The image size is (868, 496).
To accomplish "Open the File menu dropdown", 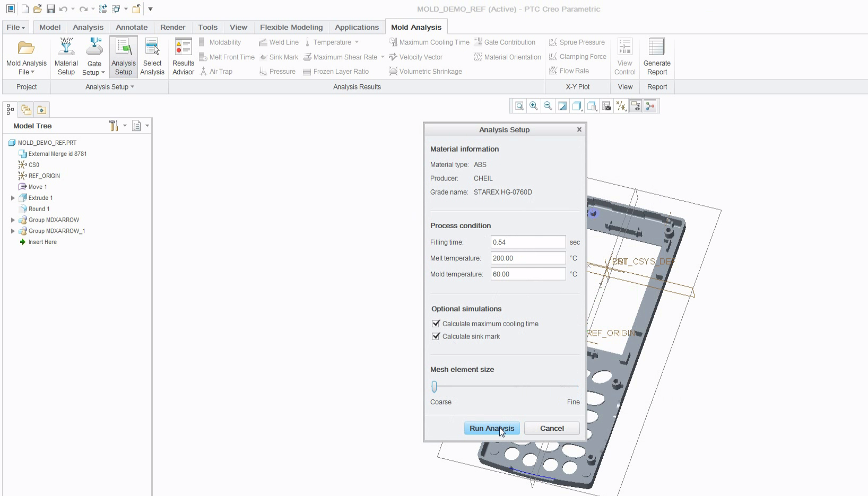I will pyautogui.click(x=16, y=27).
